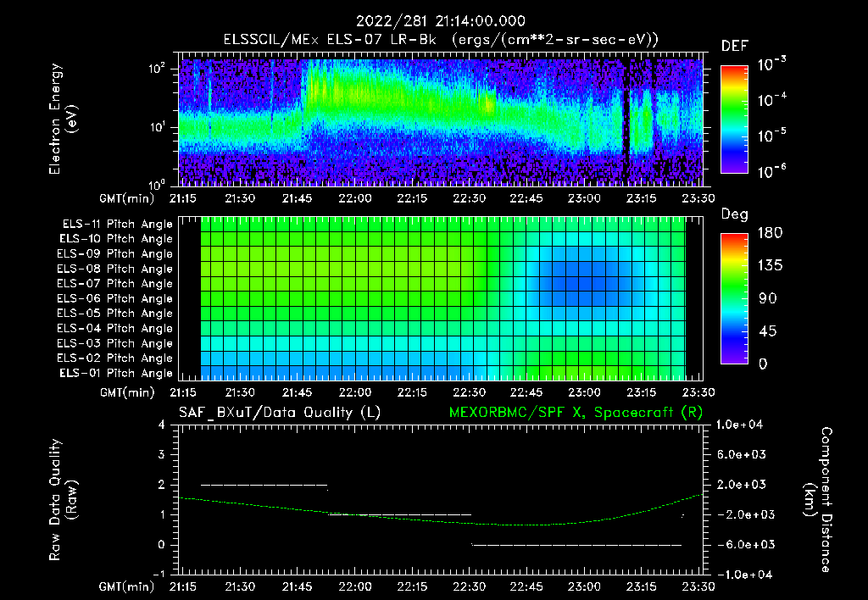Select the ELS-07 Pitch Angle row label
868x600 pixels.
pyautogui.click(x=115, y=283)
